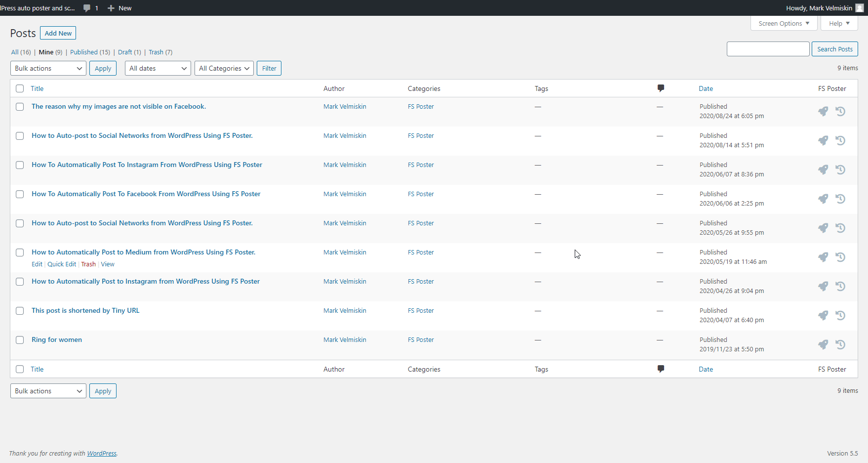Check the 2020/04/26 Instagram post checkbox
Screen dimensions: 868x463
click(20, 282)
